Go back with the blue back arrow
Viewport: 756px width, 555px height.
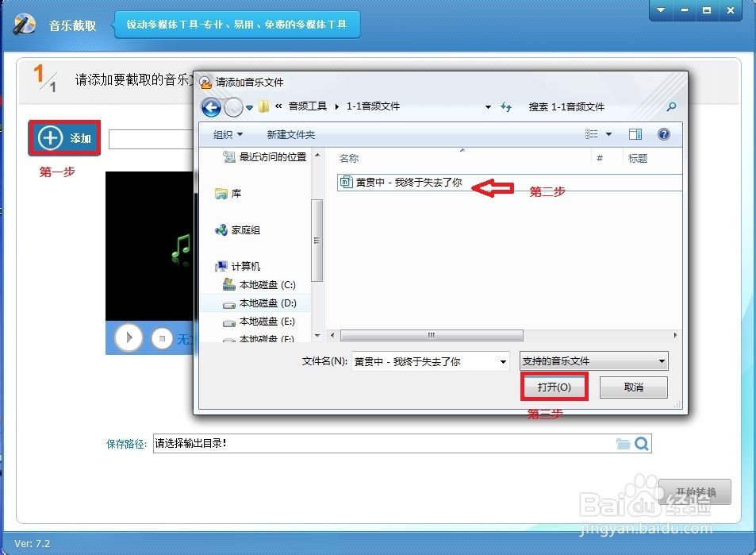211,106
